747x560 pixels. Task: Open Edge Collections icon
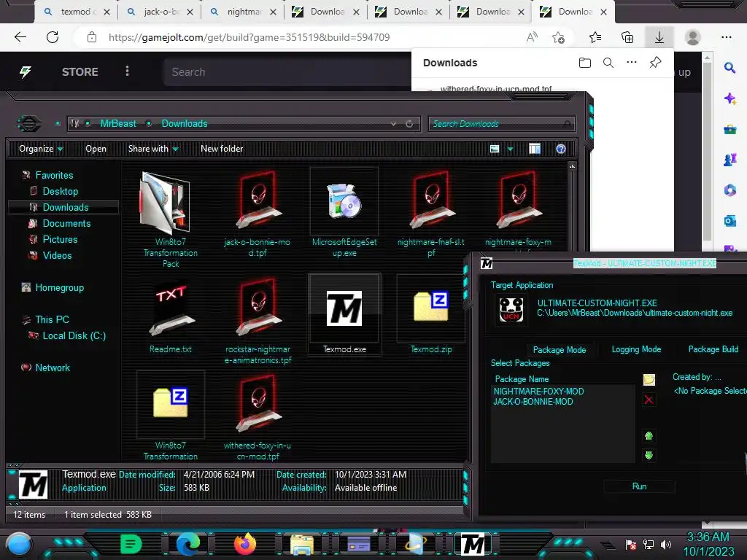pyautogui.click(x=627, y=37)
